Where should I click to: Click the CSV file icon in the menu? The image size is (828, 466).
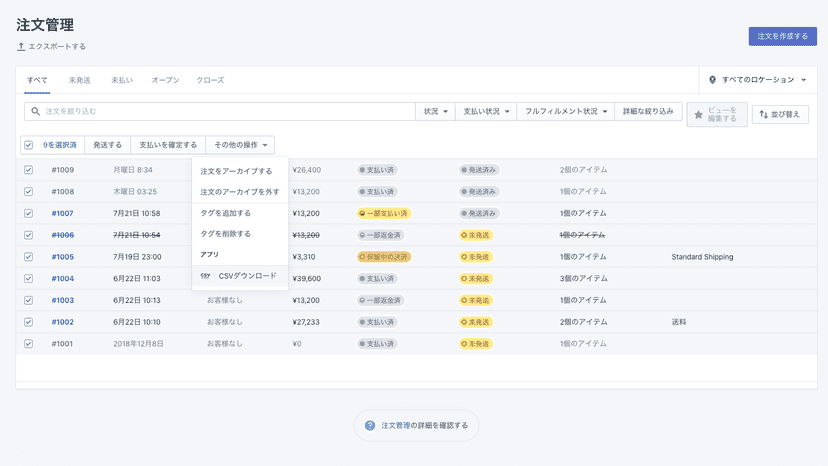[x=205, y=276]
